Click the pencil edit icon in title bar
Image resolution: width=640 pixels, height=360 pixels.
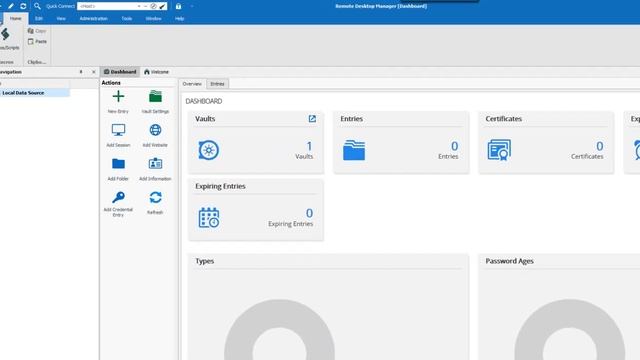point(11,6)
